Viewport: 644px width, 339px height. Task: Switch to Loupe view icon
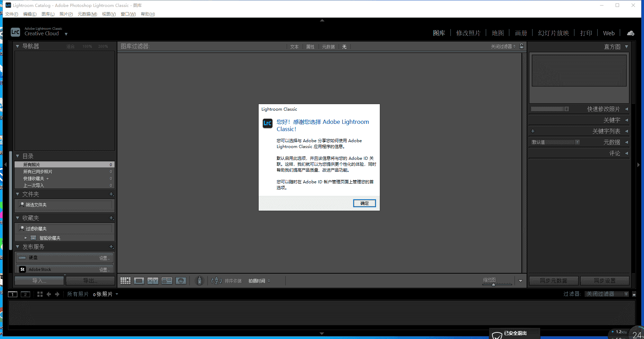point(139,281)
